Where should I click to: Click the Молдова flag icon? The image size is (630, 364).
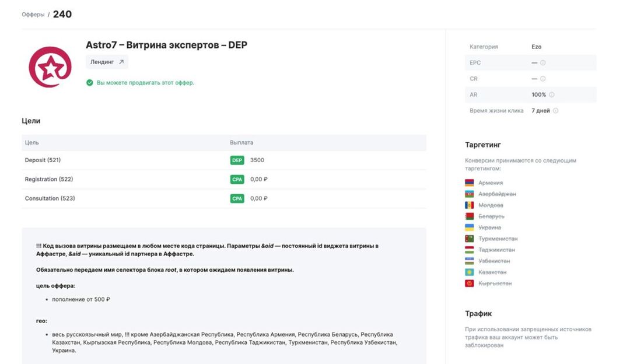[x=469, y=205]
